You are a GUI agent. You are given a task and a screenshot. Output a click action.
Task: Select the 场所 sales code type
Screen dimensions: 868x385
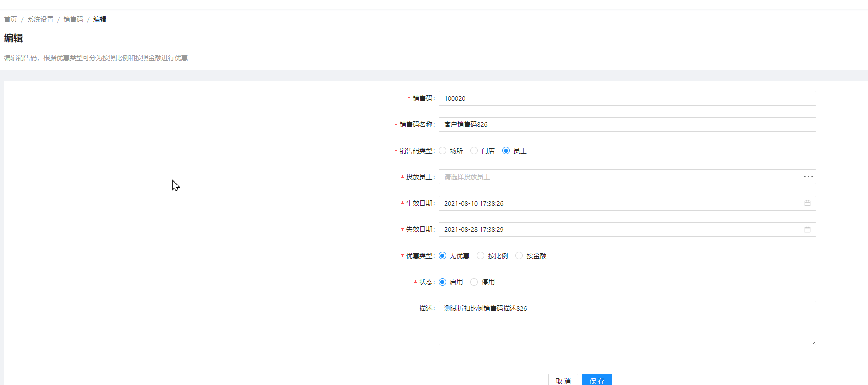(443, 151)
